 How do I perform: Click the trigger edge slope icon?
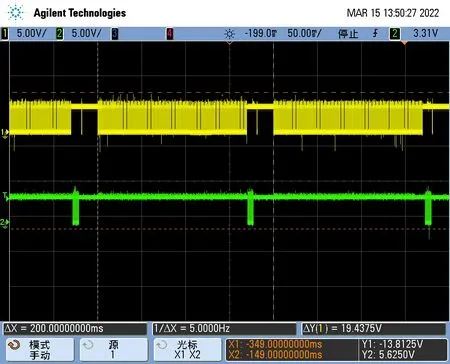pos(375,33)
